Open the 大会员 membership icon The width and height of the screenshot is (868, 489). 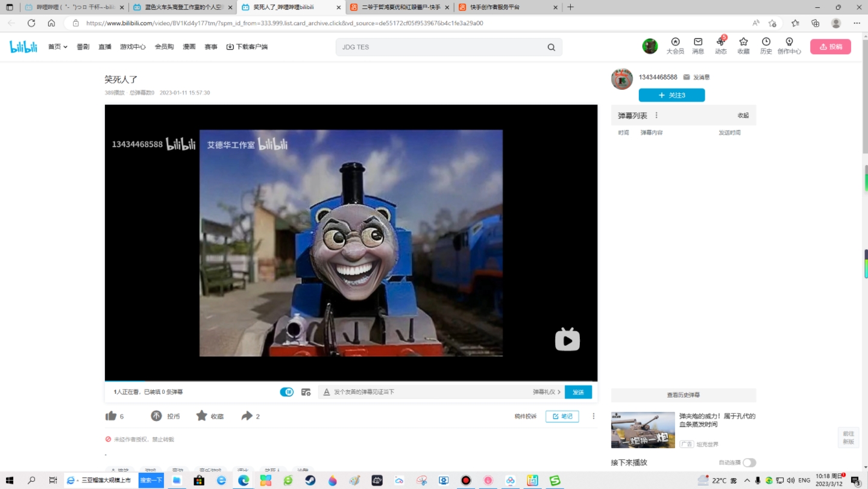675,46
